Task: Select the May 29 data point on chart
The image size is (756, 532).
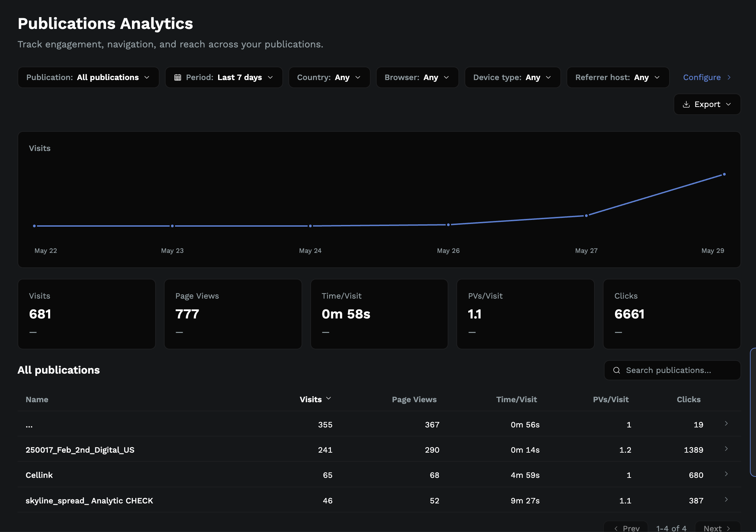Action: pos(724,175)
